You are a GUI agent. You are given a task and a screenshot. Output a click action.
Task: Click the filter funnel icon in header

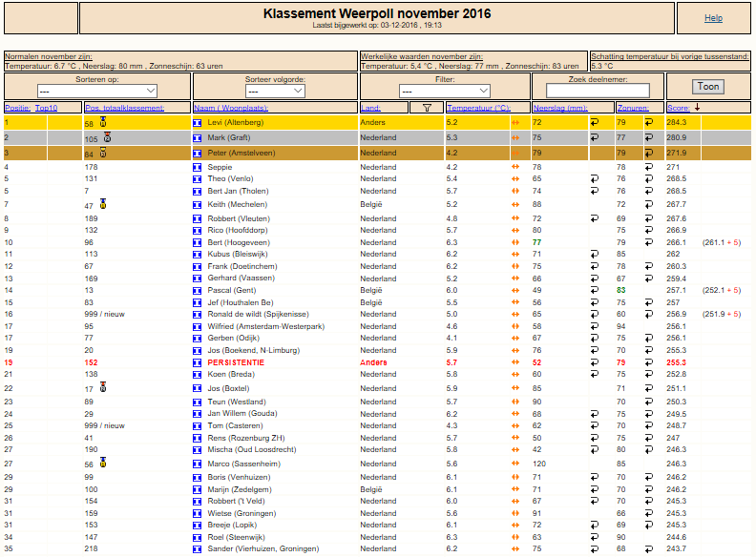coord(427,108)
